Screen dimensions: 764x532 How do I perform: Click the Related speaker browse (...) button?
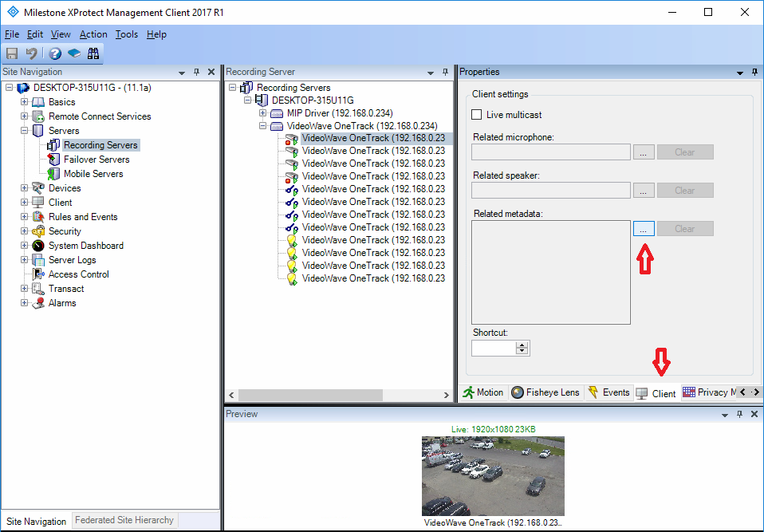point(644,191)
